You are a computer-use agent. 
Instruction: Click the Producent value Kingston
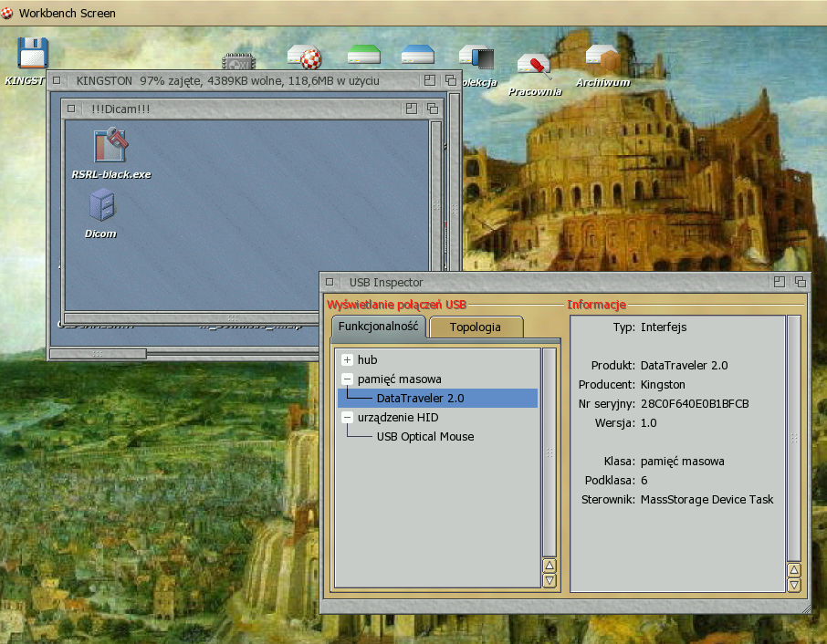pyautogui.click(x=663, y=385)
